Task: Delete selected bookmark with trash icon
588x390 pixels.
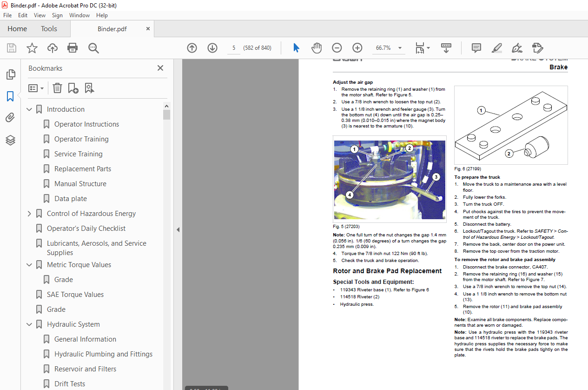Action: tap(57, 88)
